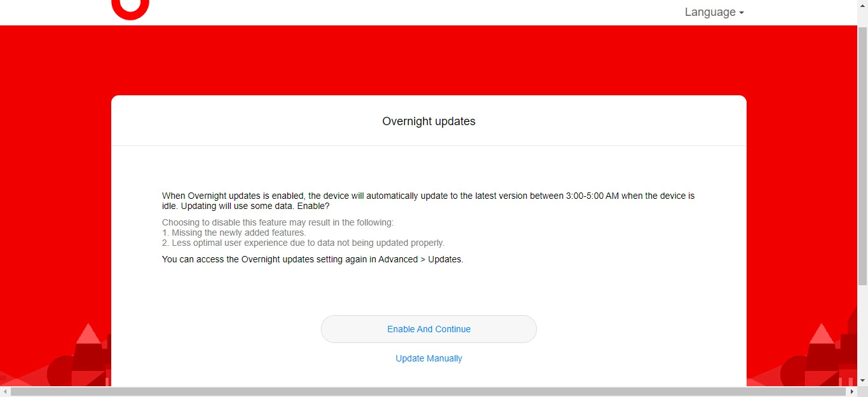Click the left horizontal scroll arrow
This screenshot has height=397, width=868.
click(x=4, y=392)
